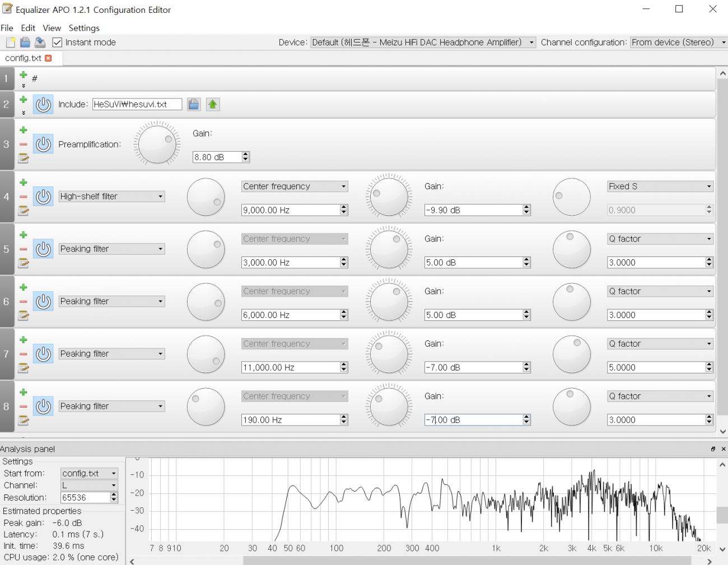
Task: Toggle the Instant mode checkbox
Action: (x=57, y=43)
